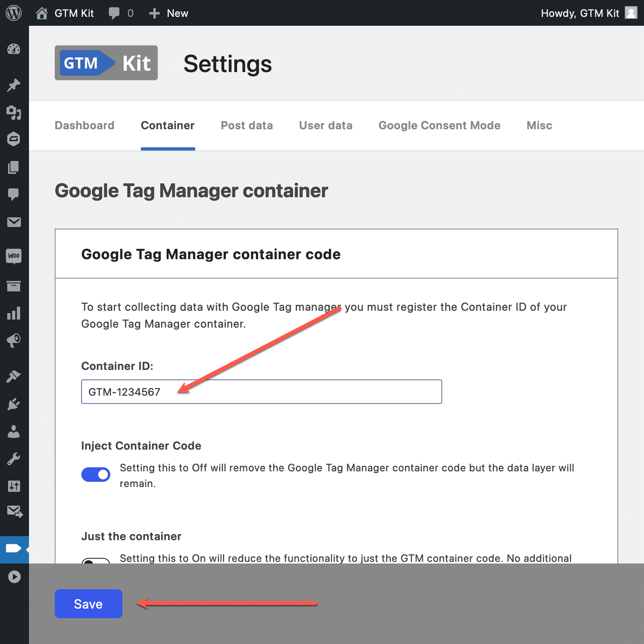644x644 pixels.
Task: Open Tools wrench icon in sidebar
Action: pos(14,458)
